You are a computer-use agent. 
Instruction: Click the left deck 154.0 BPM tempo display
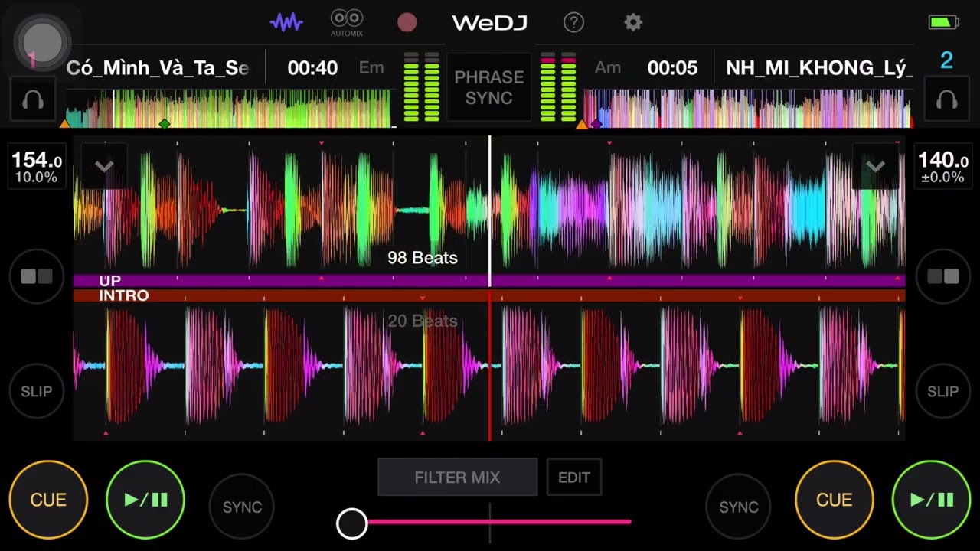click(x=36, y=167)
